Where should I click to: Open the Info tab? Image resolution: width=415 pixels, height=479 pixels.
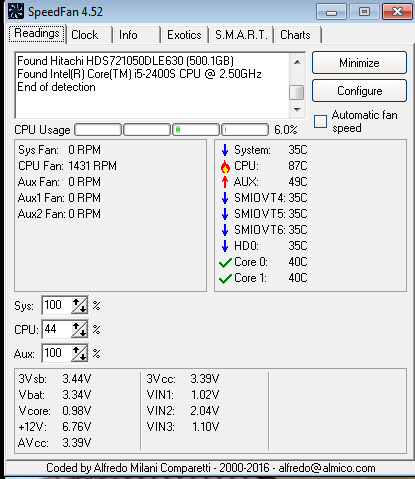coord(136,35)
